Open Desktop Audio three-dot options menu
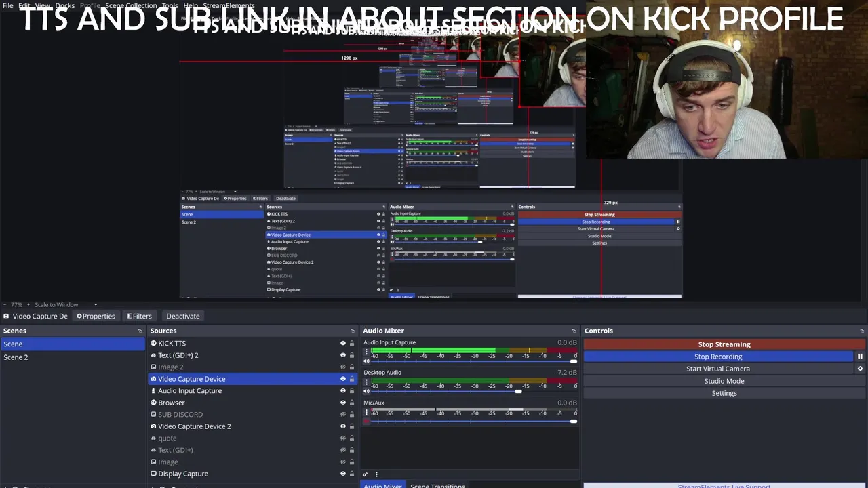 366,382
